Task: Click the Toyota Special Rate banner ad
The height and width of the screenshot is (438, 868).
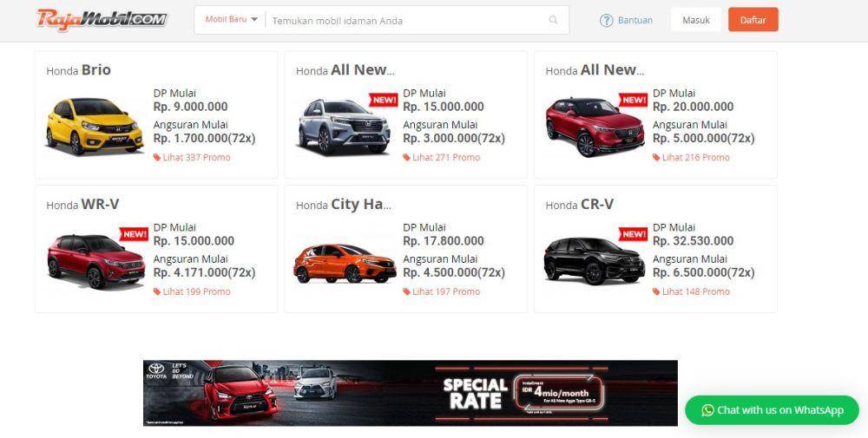Action: coord(411,393)
